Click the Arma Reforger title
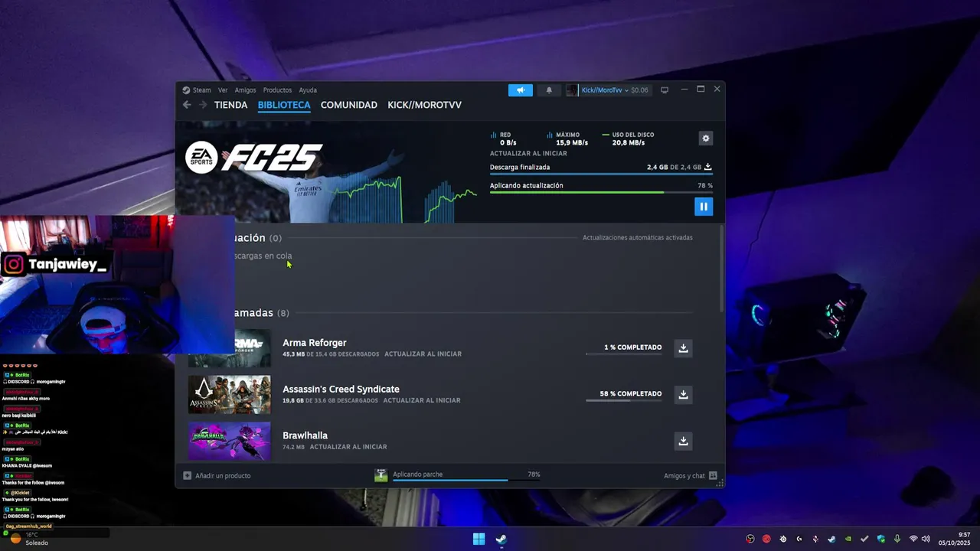The image size is (980, 551). click(315, 343)
